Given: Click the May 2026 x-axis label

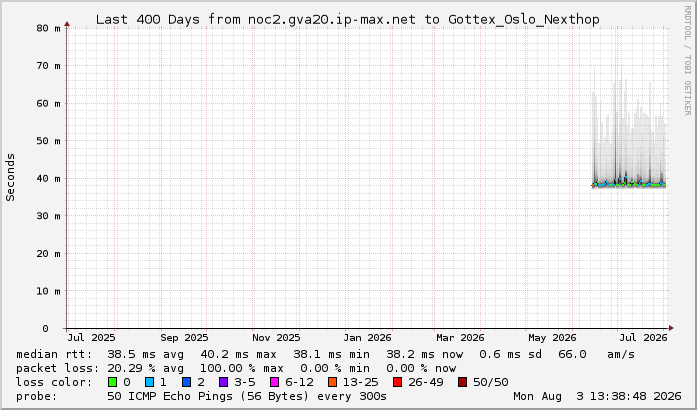Looking at the screenshot, I should 552,338.
